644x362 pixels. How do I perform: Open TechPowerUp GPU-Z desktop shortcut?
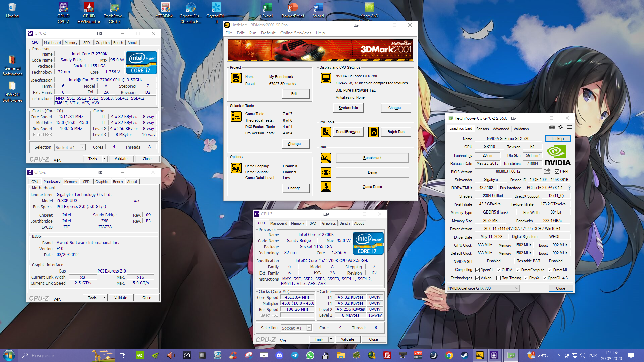[114, 13]
